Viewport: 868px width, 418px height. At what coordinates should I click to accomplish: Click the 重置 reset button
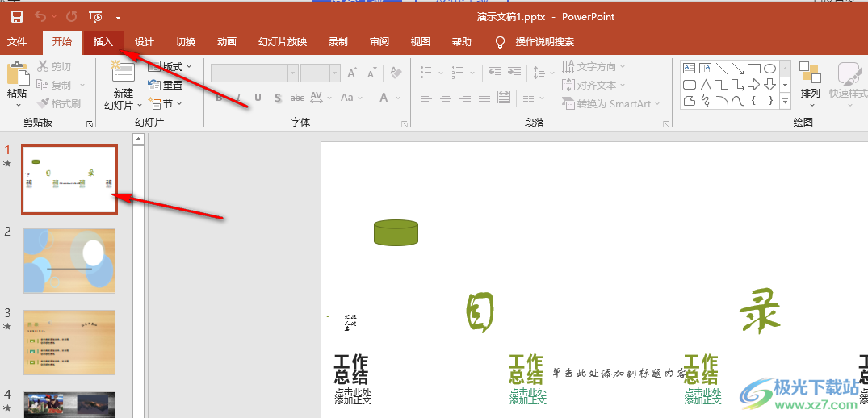[165, 86]
